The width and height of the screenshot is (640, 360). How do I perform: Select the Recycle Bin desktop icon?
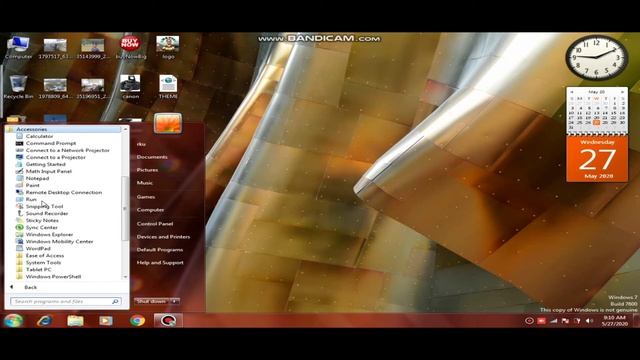18,87
